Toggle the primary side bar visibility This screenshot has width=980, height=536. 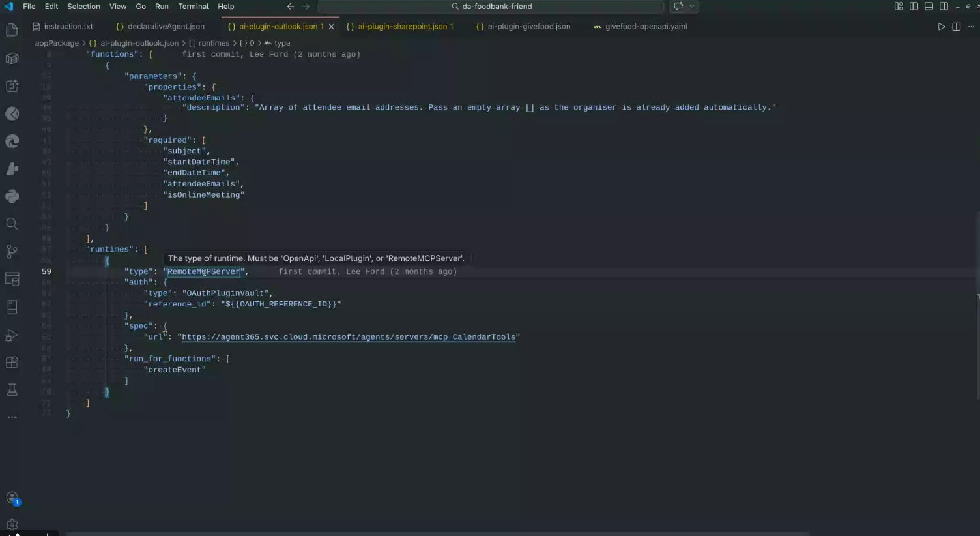point(914,7)
